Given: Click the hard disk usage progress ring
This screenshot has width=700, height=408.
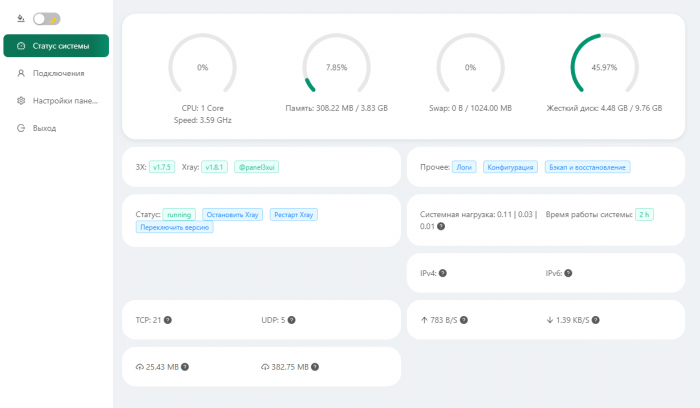Looking at the screenshot, I should click(x=604, y=67).
